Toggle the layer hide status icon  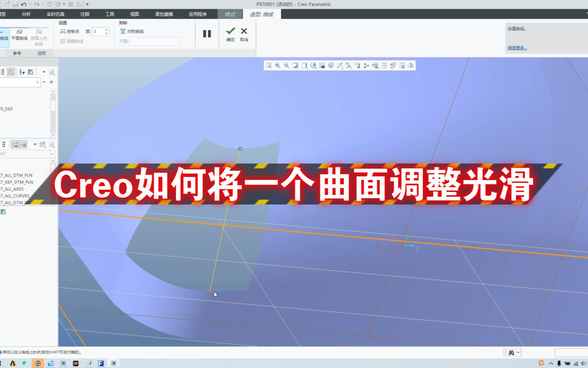[23, 144]
